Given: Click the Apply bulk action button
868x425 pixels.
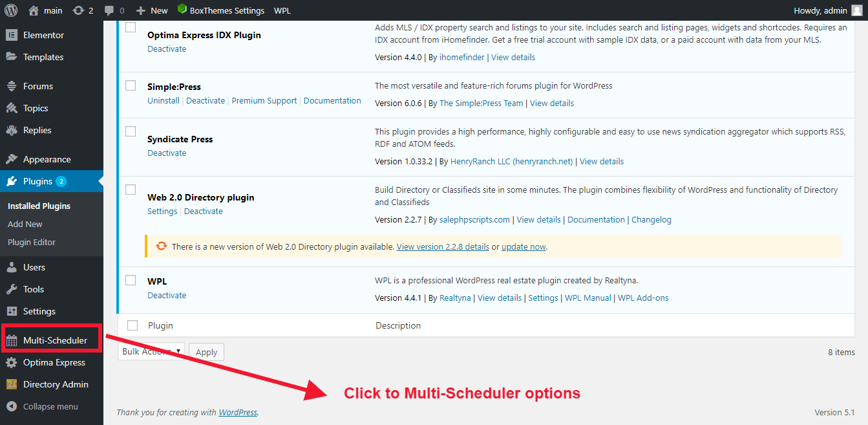Looking at the screenshot, I should pyautogui.click(x=206, y=352).
